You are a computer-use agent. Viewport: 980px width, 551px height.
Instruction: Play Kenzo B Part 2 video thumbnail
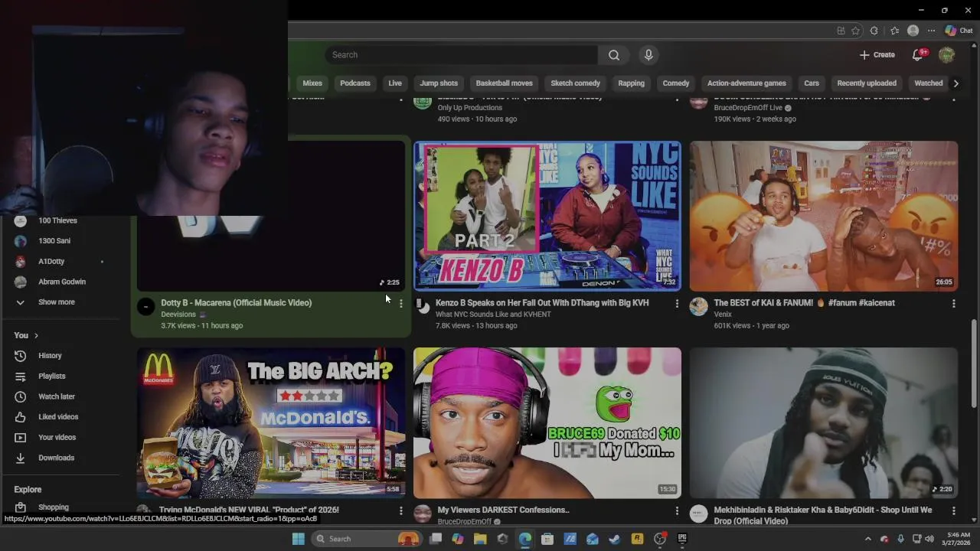tap(547, 216)
